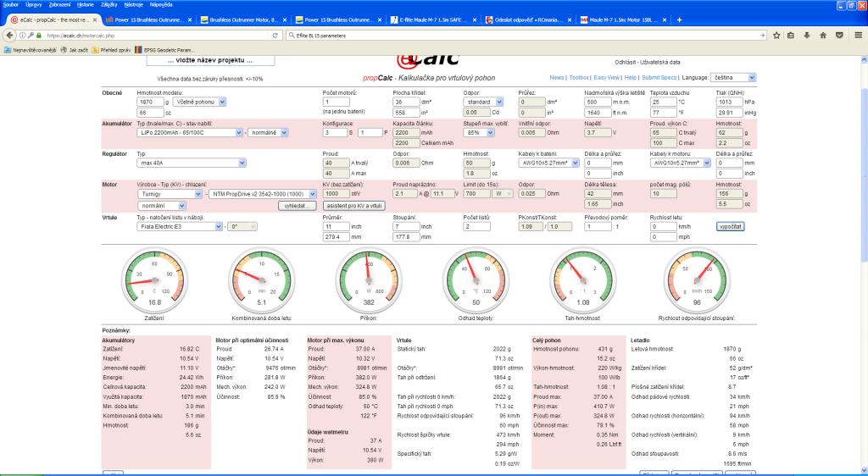Open the Historie menu in menu bar
Image resolution: width=868 pixels, height=476 pixels.
click(86, 4)
